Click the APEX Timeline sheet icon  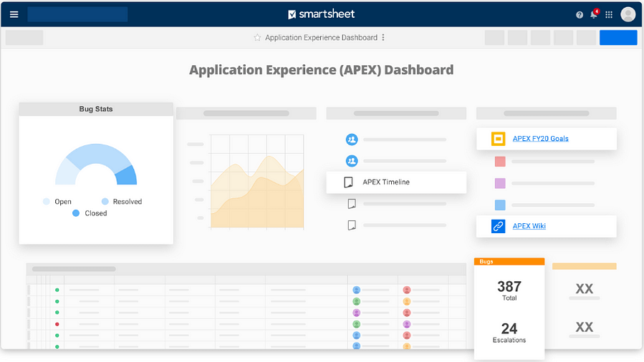pos(348,182)
